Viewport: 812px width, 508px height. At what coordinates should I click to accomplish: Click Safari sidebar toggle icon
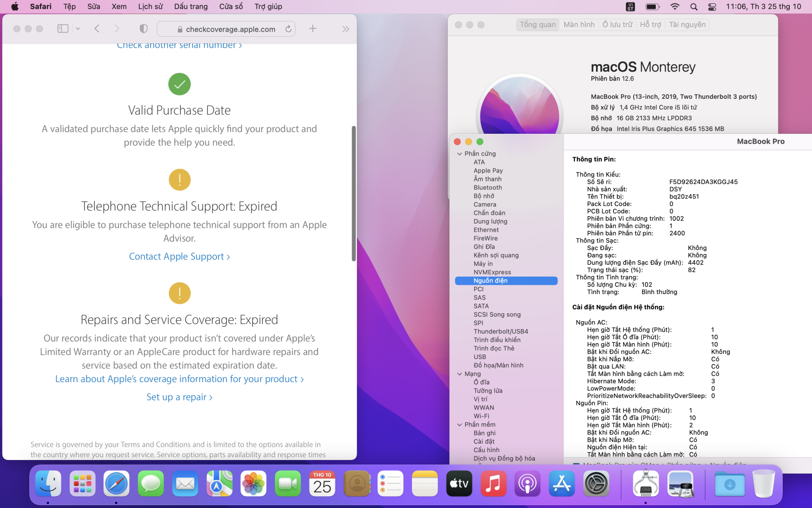(63, 29)
